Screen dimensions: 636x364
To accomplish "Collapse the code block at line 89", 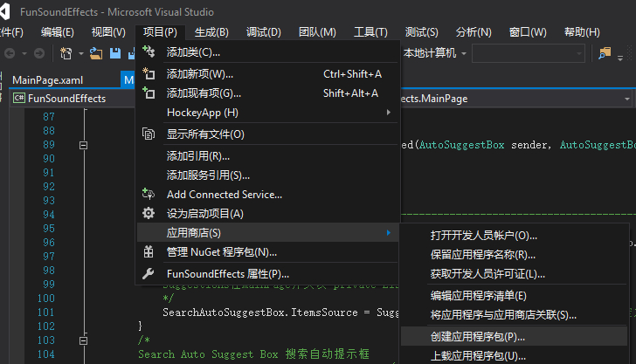I will coord(83,145).
